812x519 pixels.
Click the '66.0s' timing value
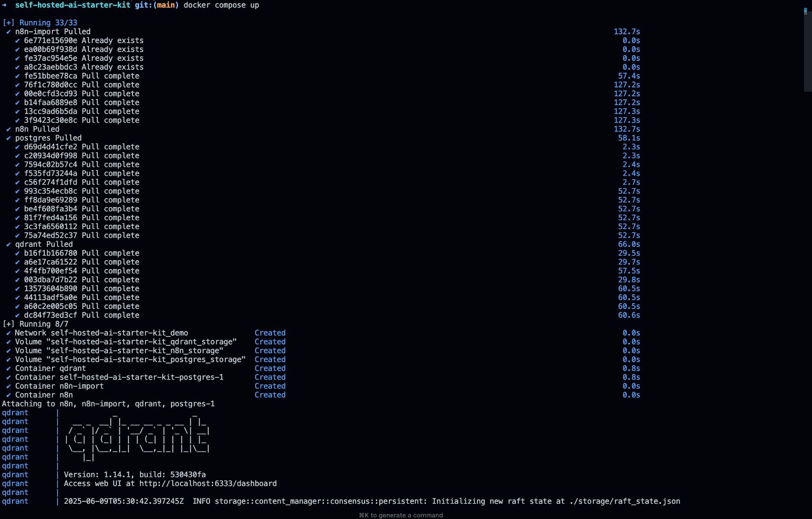click(x=629, y=245)
